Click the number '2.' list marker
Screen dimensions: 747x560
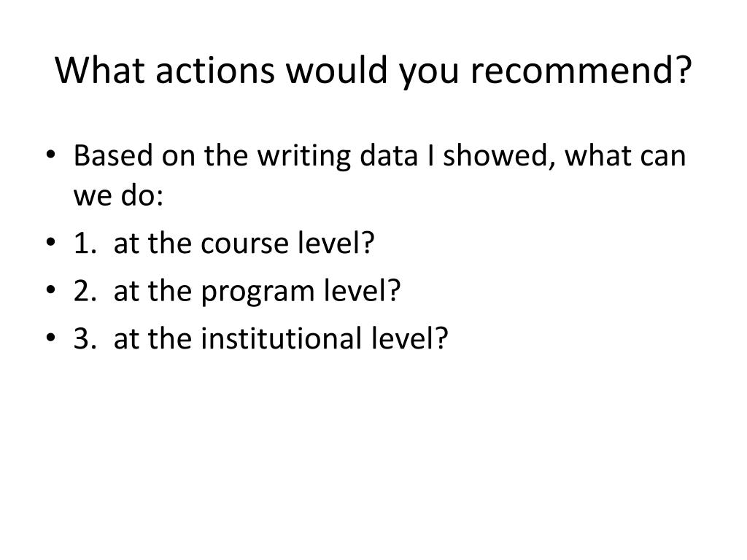click(86, 290)
